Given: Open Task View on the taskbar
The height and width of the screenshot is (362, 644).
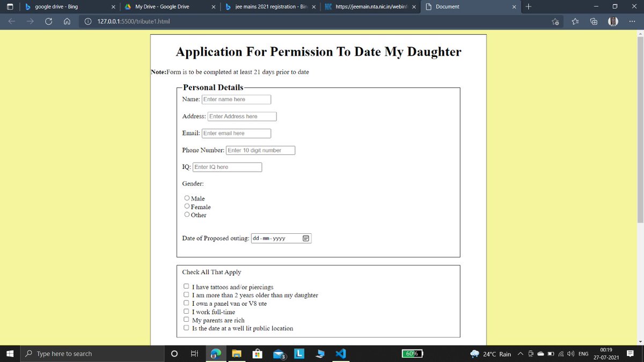Looking at the screenshot, I should pyautogui.click(x=194, y=354).
